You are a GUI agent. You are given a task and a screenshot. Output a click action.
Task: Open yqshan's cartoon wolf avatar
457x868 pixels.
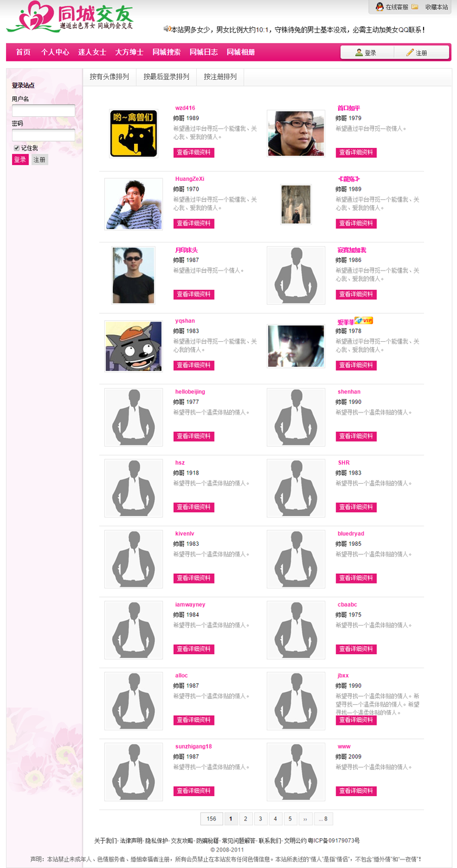133,346
